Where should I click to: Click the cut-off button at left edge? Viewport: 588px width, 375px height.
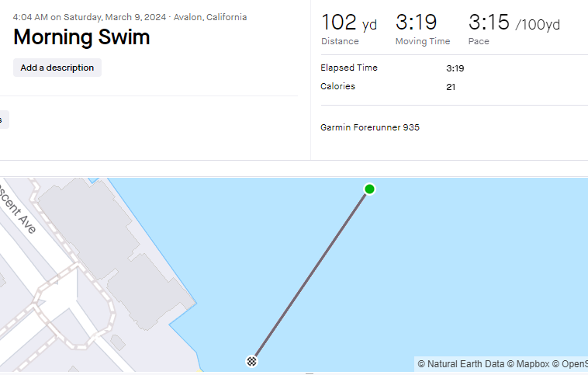3,120
